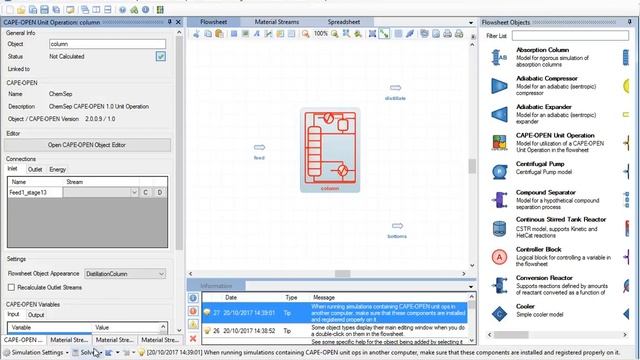Select the Energy connections tab
Viewport: 640px width, 360px height.
pos(58,169)
